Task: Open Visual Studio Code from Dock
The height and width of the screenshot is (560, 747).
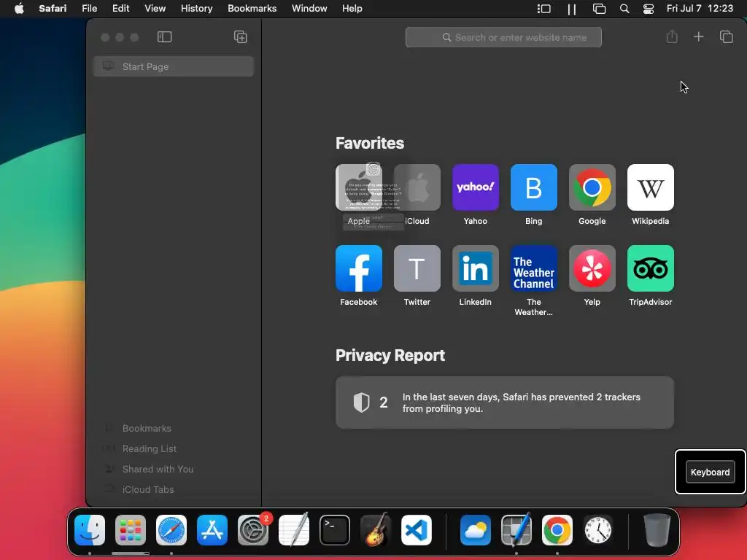Action: [x=417, y=530]
